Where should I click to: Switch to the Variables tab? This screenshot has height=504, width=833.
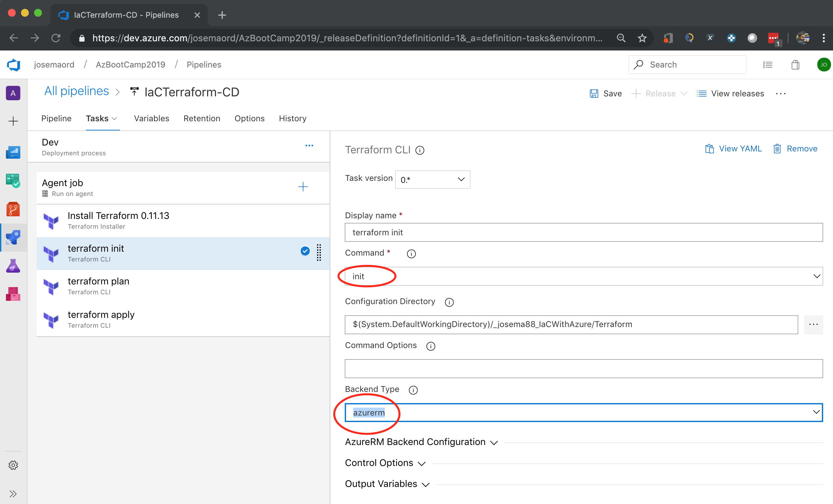(151, 118)
